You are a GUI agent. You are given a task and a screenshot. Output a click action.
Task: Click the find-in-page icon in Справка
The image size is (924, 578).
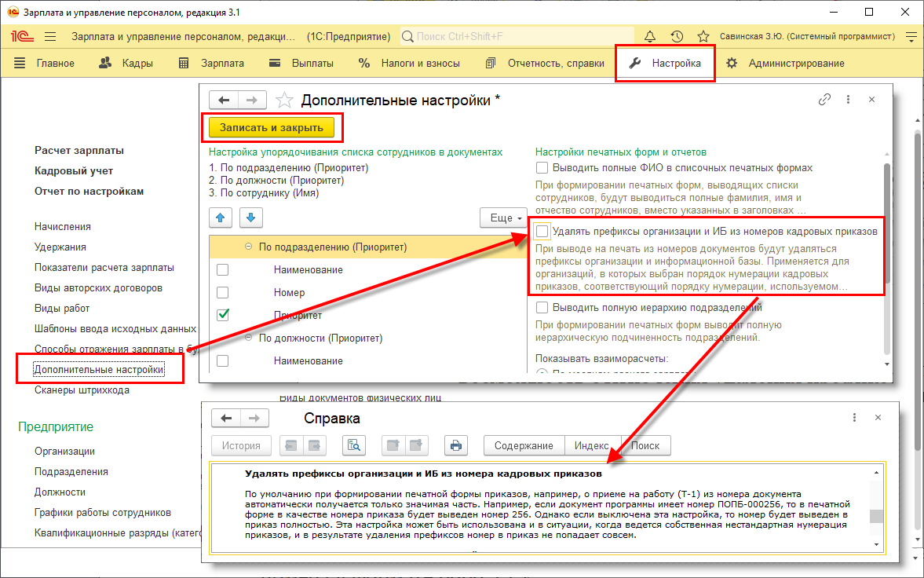[x=353, y=445]
